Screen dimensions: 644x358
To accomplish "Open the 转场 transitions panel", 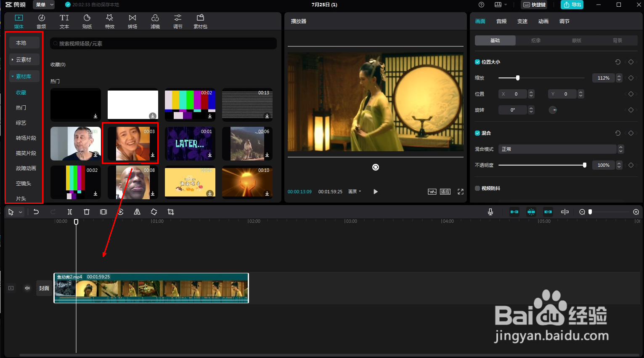I will coord(133,21).
